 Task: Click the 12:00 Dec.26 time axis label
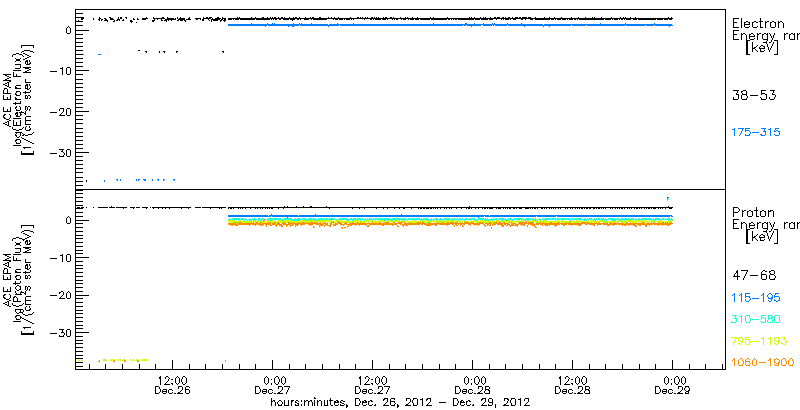coord(172,386)
